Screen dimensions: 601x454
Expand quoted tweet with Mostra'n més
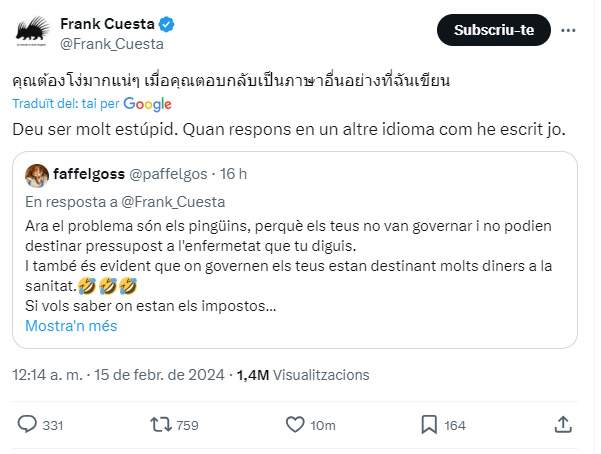point(71,326)
